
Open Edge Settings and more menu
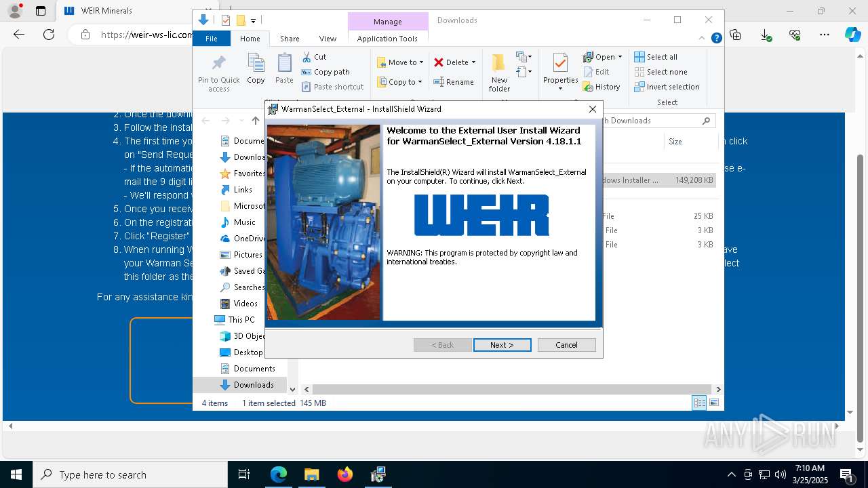[x=824, y=35]
